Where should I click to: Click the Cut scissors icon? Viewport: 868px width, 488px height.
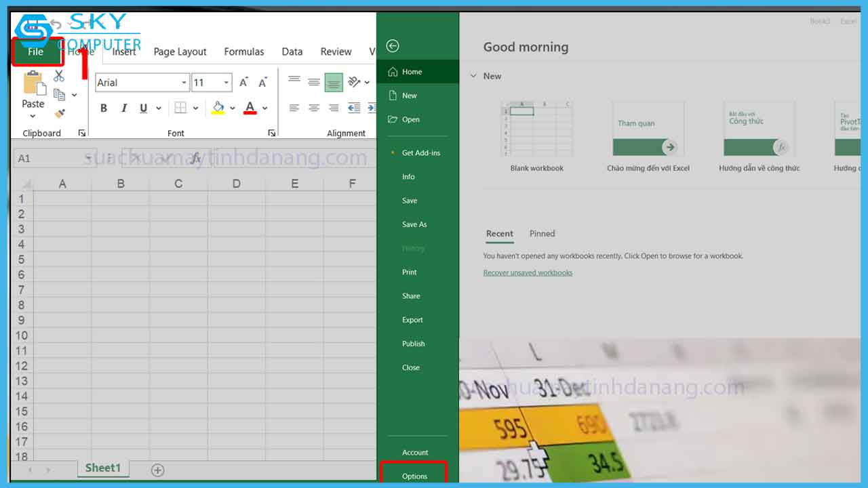[x=59, y=76]
